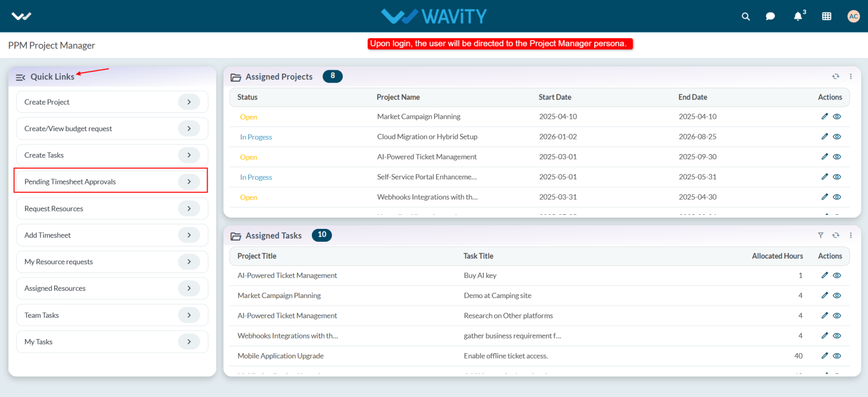Sort by Task Title column header

(x=478, y=256)
